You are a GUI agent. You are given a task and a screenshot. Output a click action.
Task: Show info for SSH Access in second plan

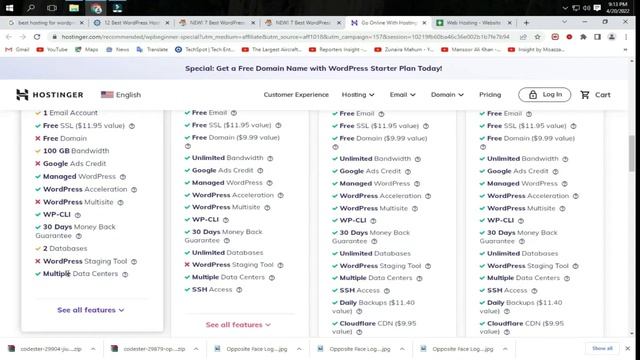click(x=239, y=290)
